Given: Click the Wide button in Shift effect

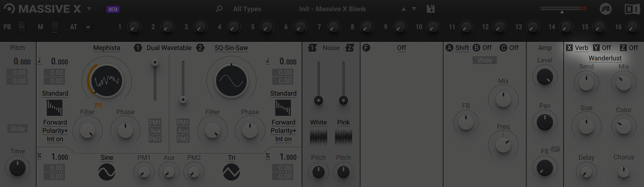Looking at the screenshot, I should (x=485, y=60).
